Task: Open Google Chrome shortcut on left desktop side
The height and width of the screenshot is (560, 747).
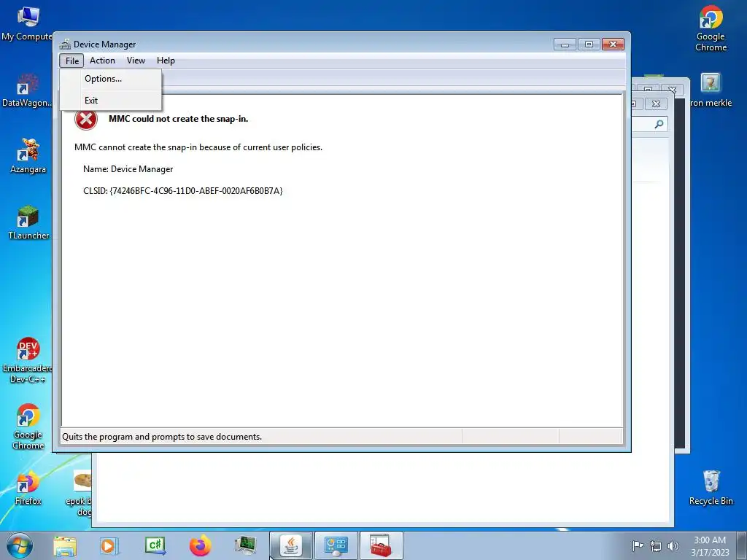Action: [28, 427]
